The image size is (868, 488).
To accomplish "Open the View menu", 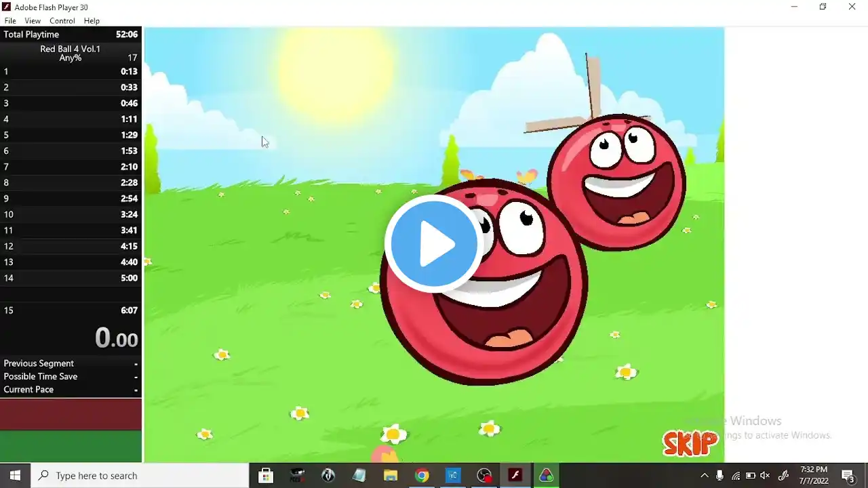I will pos(33,21).
